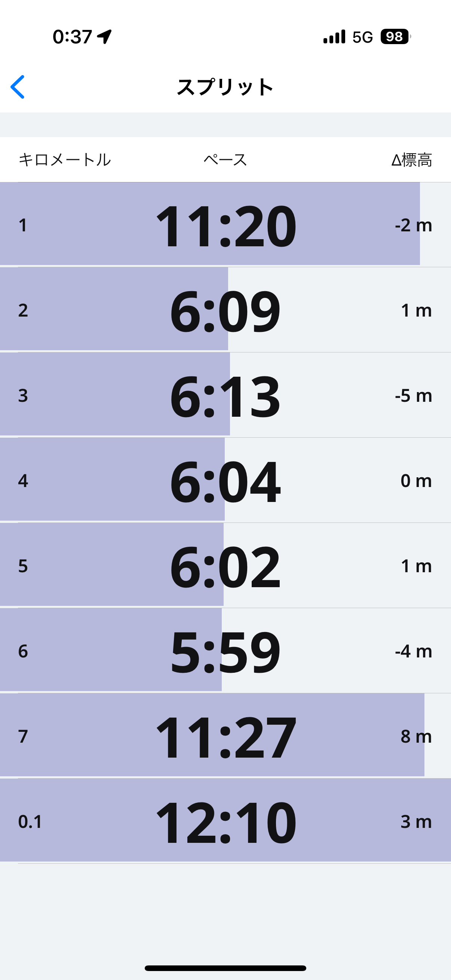
Task: Select the ペース column header
Action: 225,160
